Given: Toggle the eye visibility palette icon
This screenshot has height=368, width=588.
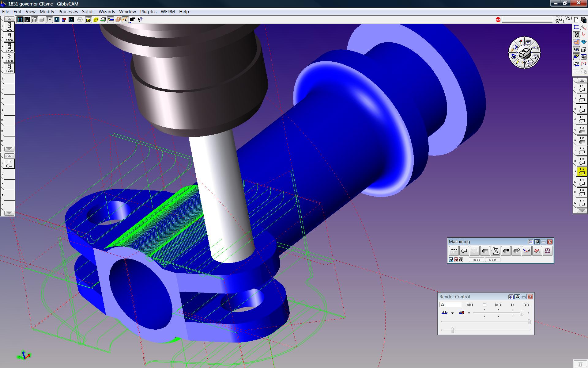Looking at the screenshot, I should [x=576, y=49].
